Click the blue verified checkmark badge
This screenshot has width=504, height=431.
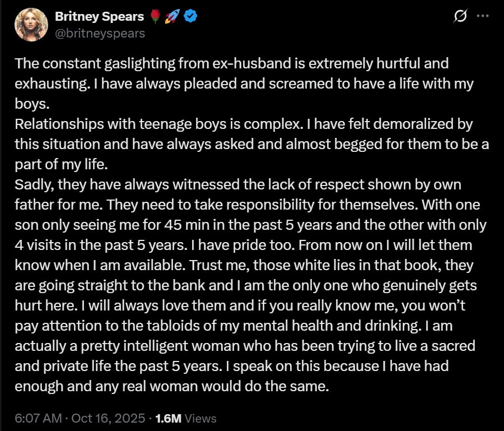[191, 17]
